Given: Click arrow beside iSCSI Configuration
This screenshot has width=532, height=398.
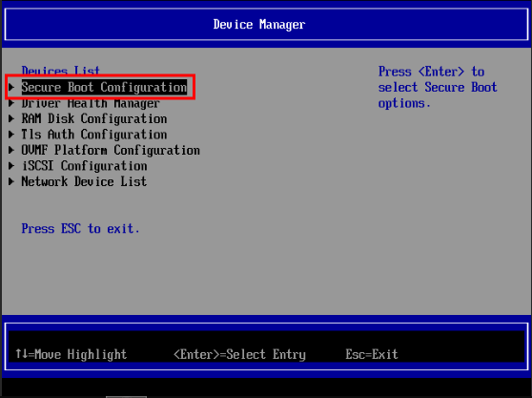Looking at the screenshot, I should coord(11,165).
